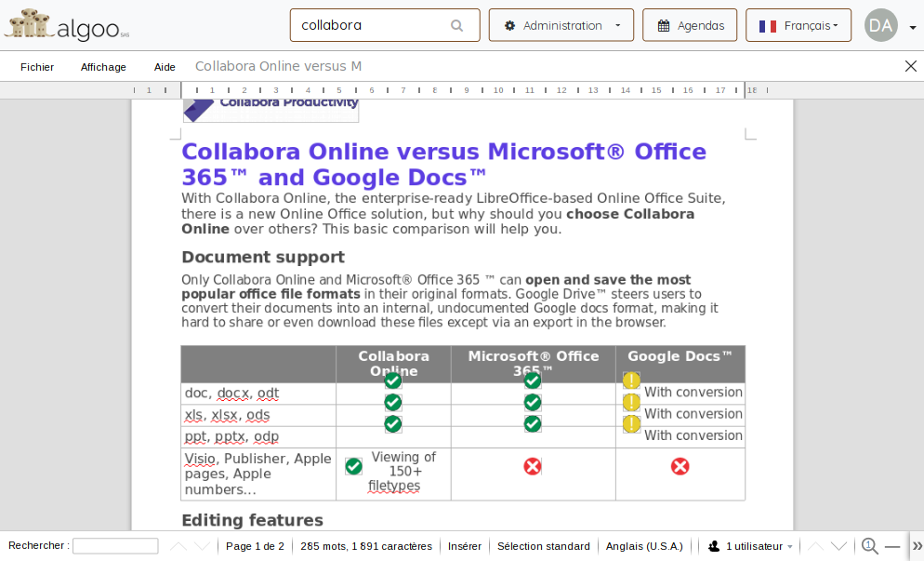924x561 pixels.
Task: Click the Rechercher search input field
Action: 115,546
